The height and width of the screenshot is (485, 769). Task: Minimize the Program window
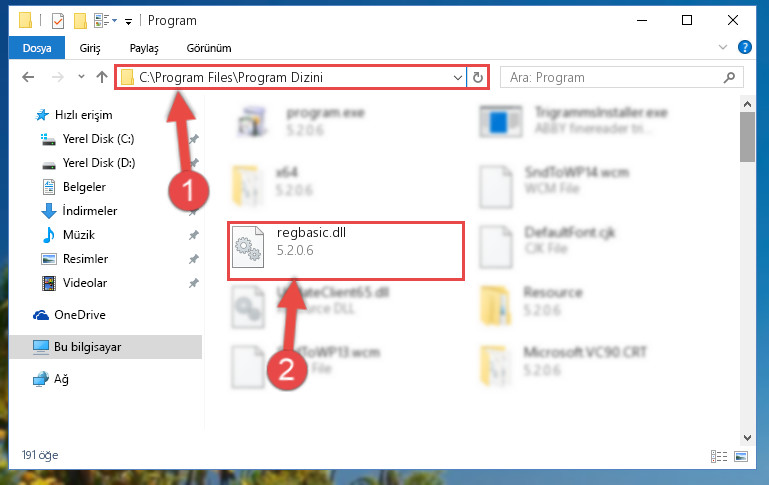click(x=642, y=21)
